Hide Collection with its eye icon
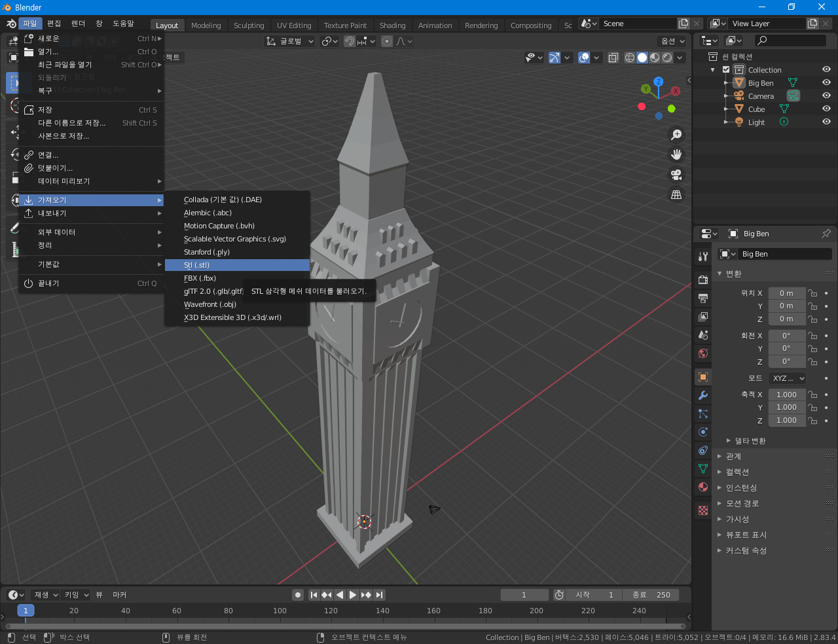 point(826,69)
